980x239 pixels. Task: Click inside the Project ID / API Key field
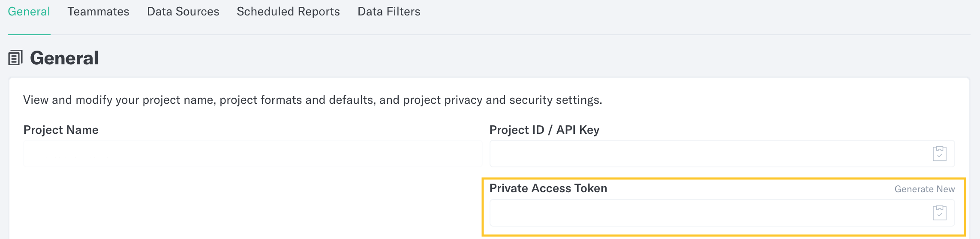point(722,154)
